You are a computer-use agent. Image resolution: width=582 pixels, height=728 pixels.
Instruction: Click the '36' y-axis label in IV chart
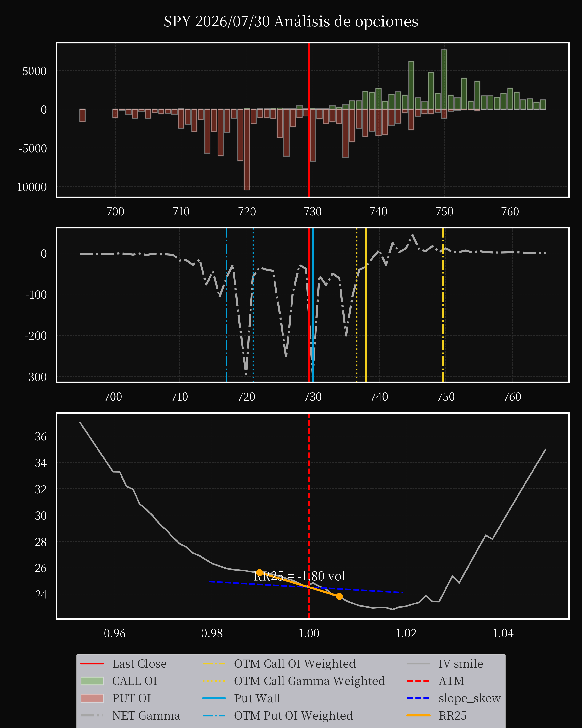tap(41, 437)
